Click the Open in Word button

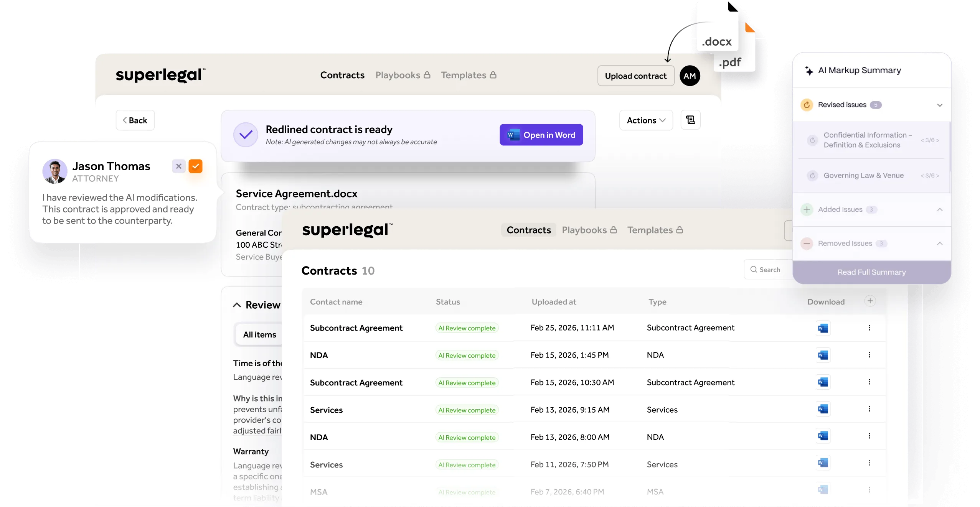point(541,135)
